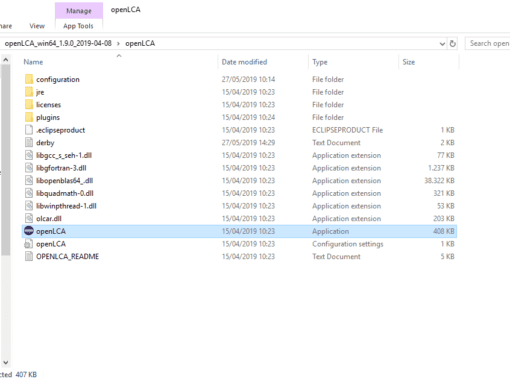Viewport: 510px width, 382px height.
Task: Select the olcar.dll file name
Action: pos(49,219)
